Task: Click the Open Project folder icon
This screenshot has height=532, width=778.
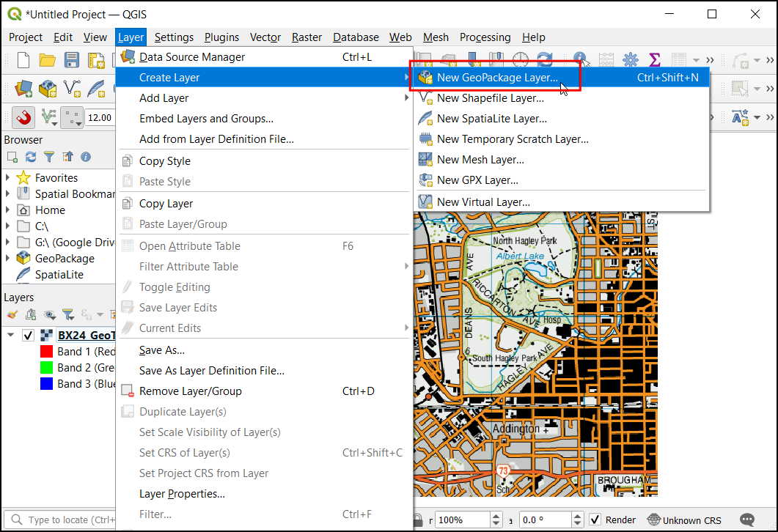Action: click(48, 60)
